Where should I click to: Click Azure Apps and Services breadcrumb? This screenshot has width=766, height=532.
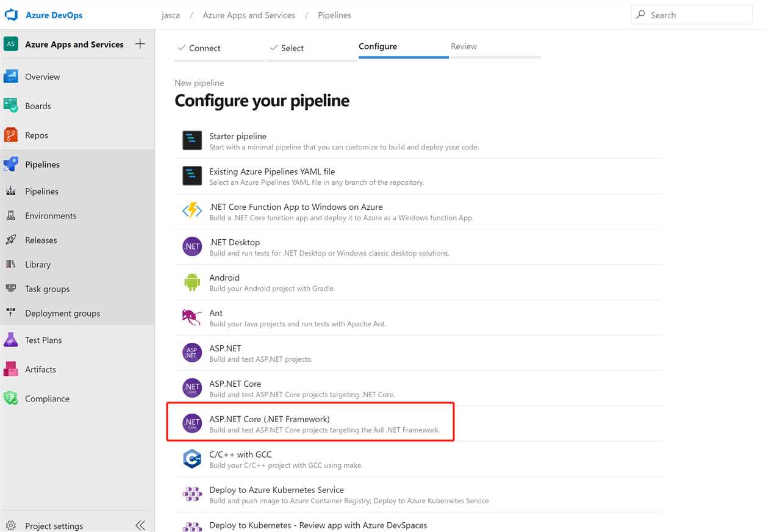pos(249,15)
